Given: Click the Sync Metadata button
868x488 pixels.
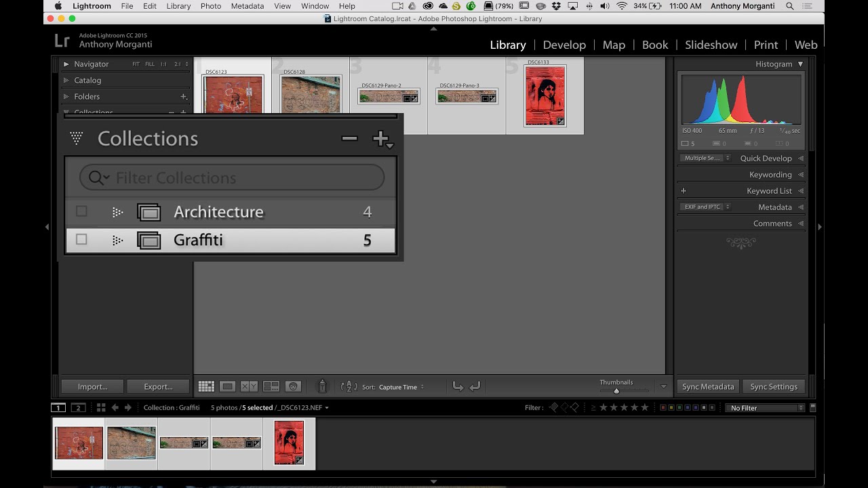Looking at the screenshot, I should click(x=708, y=386).
